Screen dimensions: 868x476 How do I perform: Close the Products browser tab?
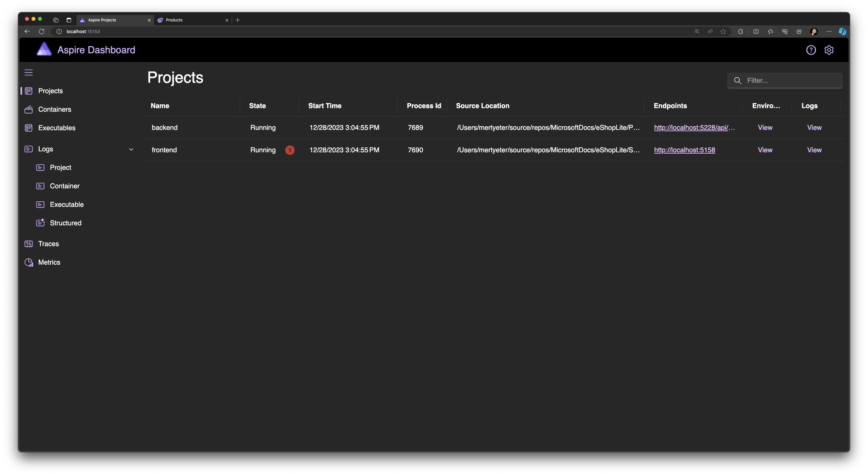pyautogui.click(x=227, y=20)
